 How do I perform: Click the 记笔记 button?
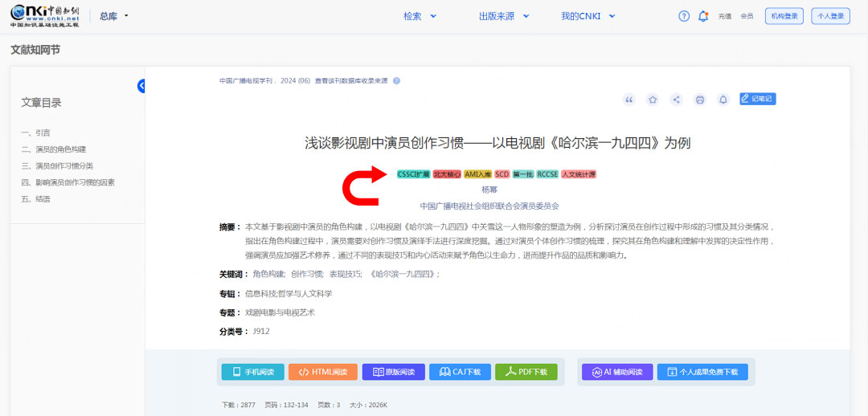[757, 99]
